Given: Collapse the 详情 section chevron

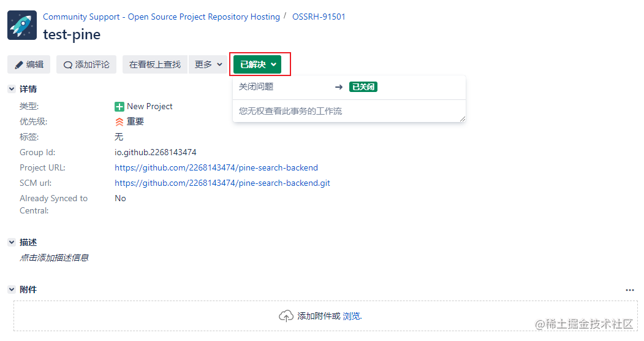Looking at the screenshot, I should [x=12, y=89].
